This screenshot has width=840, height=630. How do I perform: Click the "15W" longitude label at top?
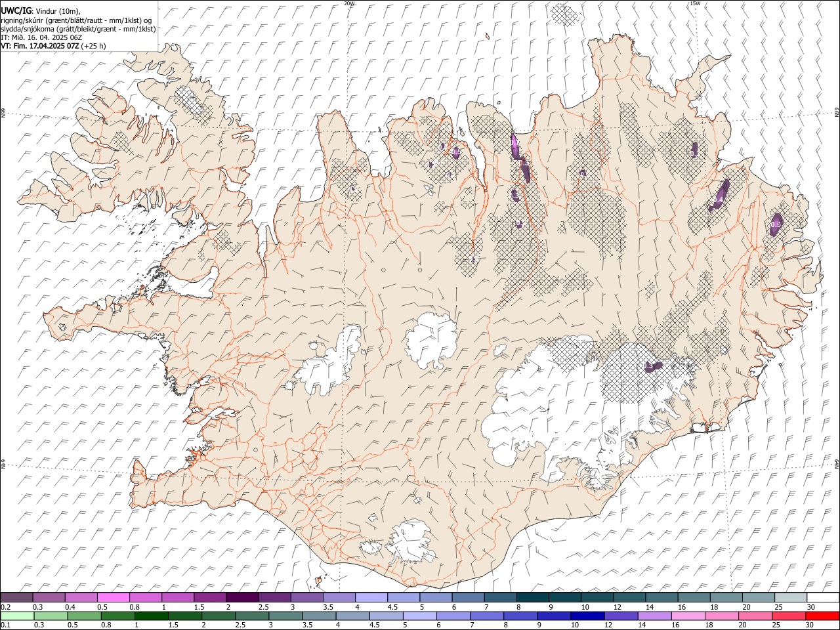(694, 3)
